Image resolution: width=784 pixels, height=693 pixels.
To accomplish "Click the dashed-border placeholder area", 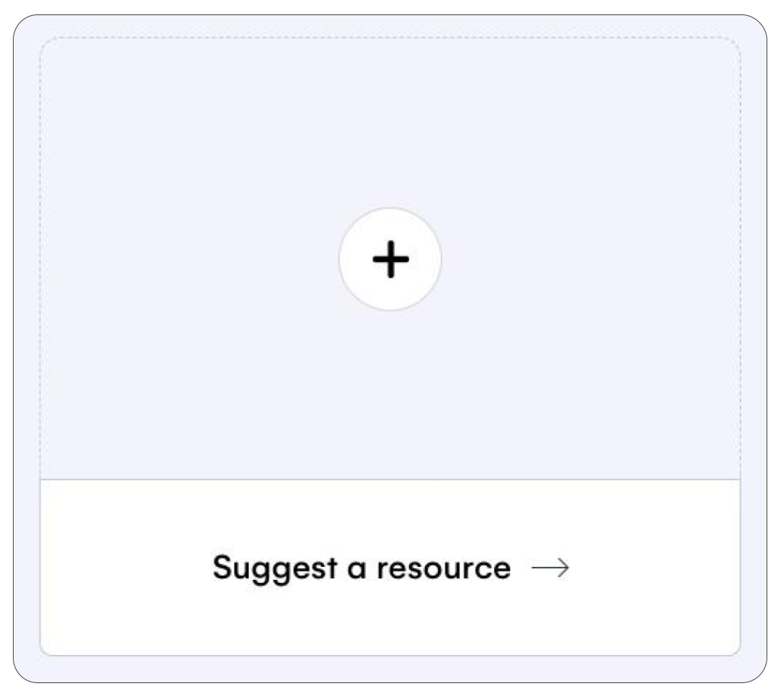I will click(x=390, y=258).
